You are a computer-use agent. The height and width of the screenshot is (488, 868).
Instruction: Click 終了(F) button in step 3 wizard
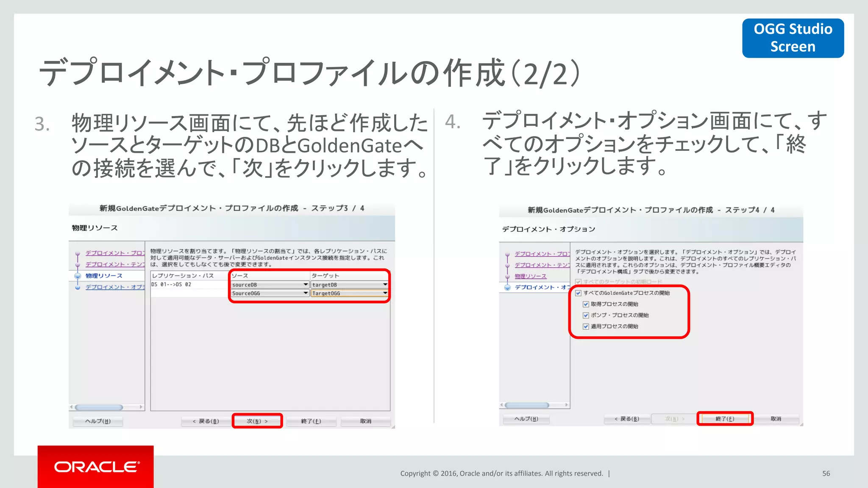pyautogui.click(x=311, y=421)
